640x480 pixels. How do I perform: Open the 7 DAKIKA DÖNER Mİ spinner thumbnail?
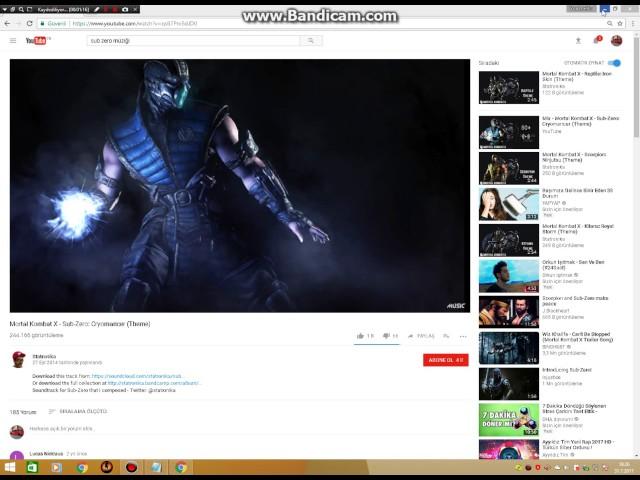click(509, 420)
